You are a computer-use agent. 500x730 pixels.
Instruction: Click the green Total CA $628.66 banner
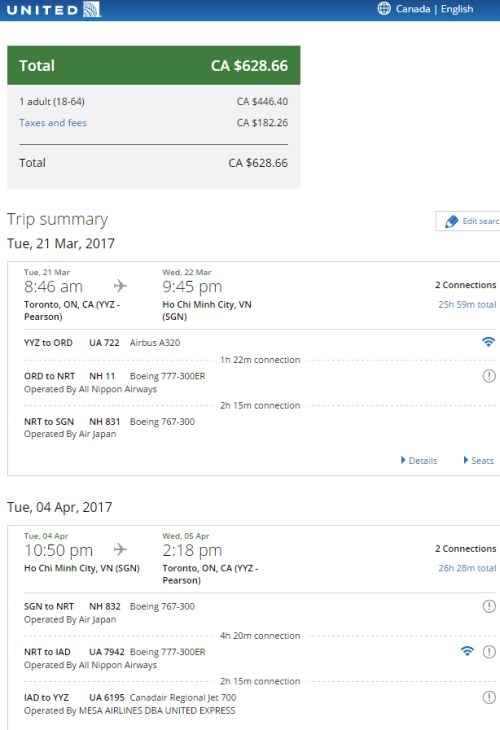click(154, 65)
